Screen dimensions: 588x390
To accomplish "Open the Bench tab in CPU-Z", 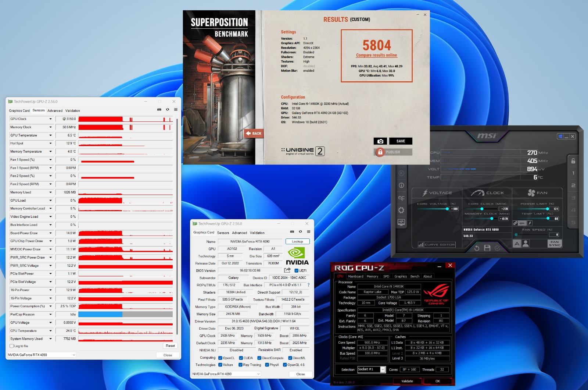I will tap(415, 276).
